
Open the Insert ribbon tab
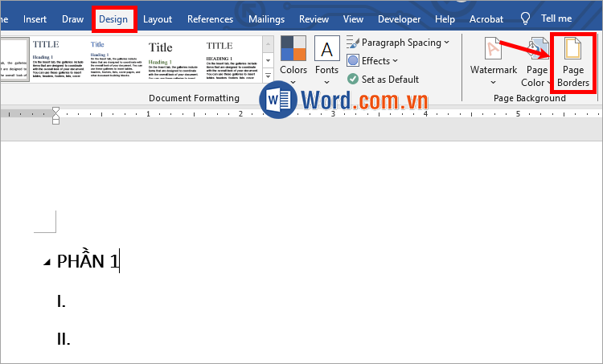tap(35, 19)
